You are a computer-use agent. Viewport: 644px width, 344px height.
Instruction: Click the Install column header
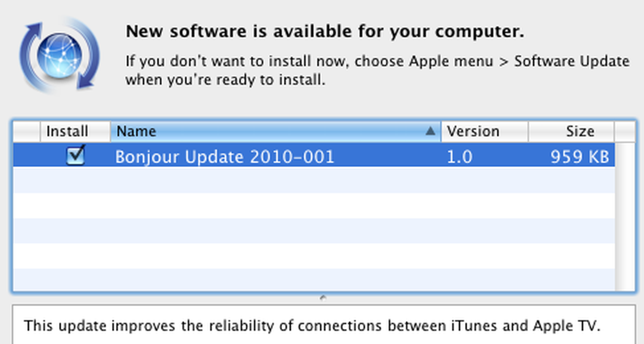tap(66, 131)
